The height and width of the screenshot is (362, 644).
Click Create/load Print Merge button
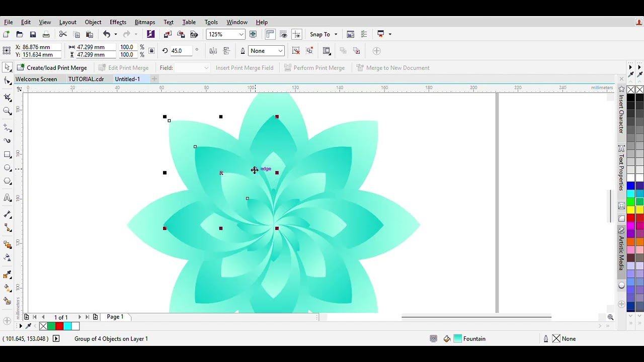[52, 67]
